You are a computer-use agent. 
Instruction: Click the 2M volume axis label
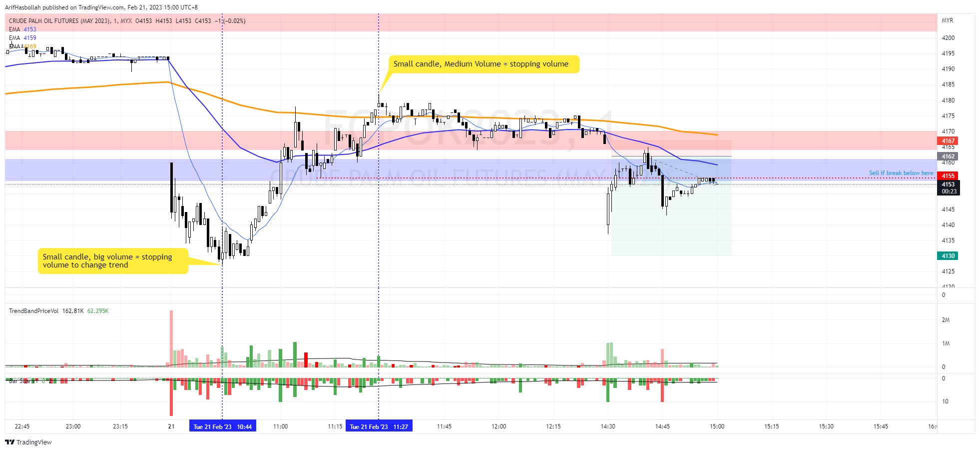point(946,320)
